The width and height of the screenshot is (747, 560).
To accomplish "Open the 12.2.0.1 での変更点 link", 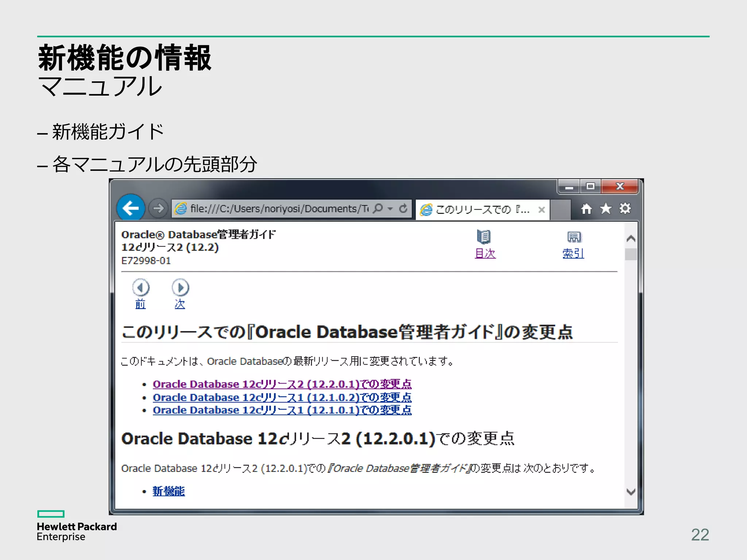I will [282, 384].
